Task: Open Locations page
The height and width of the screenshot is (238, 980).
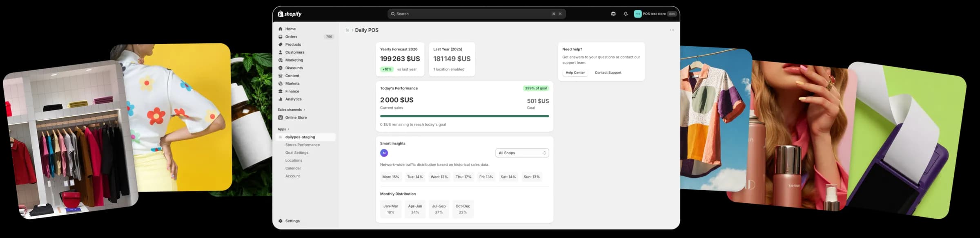Action: click(294, 160)
